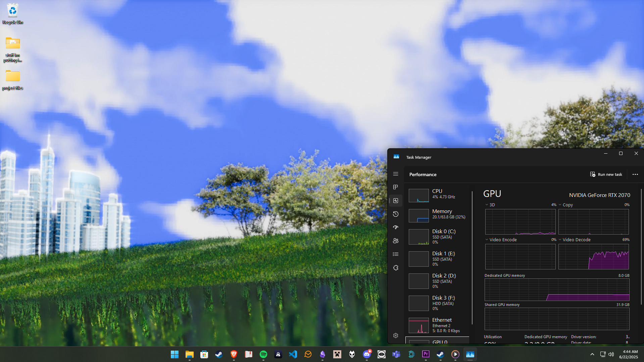Open Task Manager hamburger navigation menu
This screenshot has height=362, width=644.
(x=396, y=174)
